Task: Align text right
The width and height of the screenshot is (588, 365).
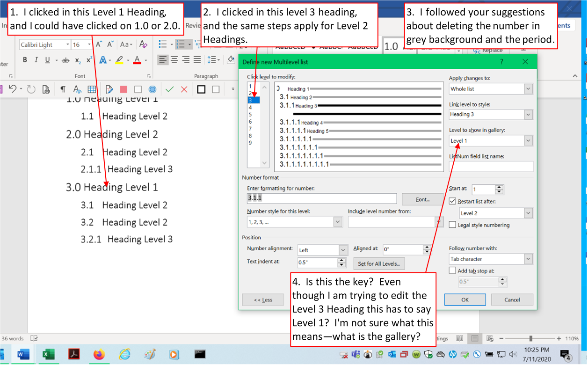Action: point(186,60)
